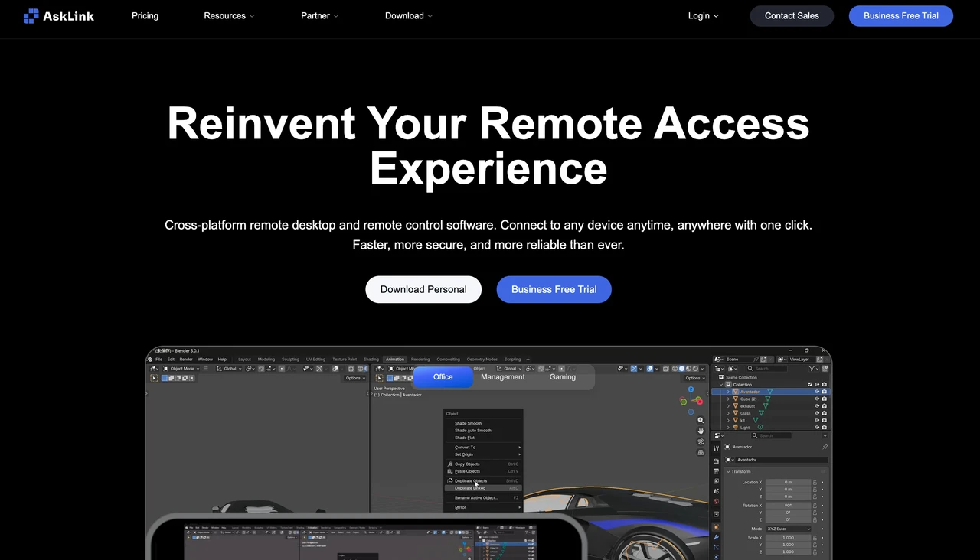
Task: Toggle the camera view gizmo icon
Action: [x=701, y=441]
